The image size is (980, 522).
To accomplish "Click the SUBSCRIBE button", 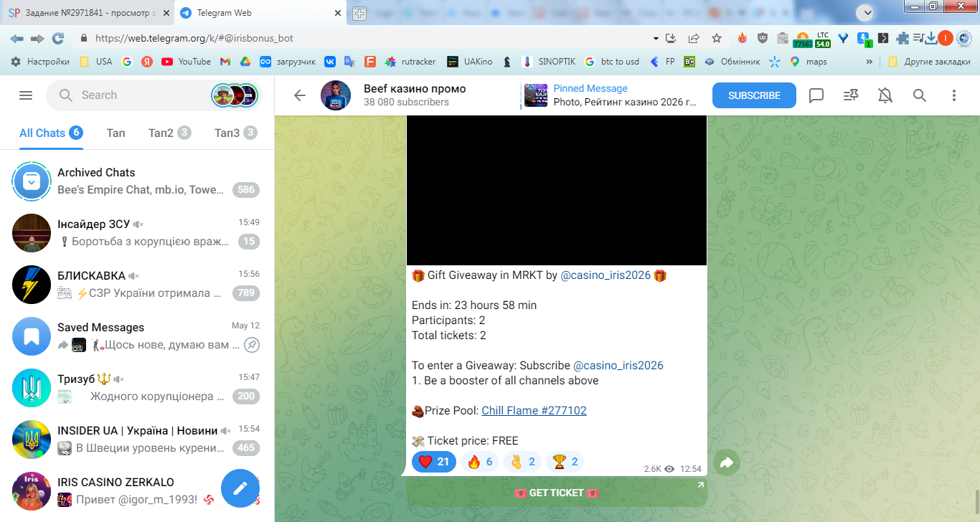I will [x=754, y=95].
